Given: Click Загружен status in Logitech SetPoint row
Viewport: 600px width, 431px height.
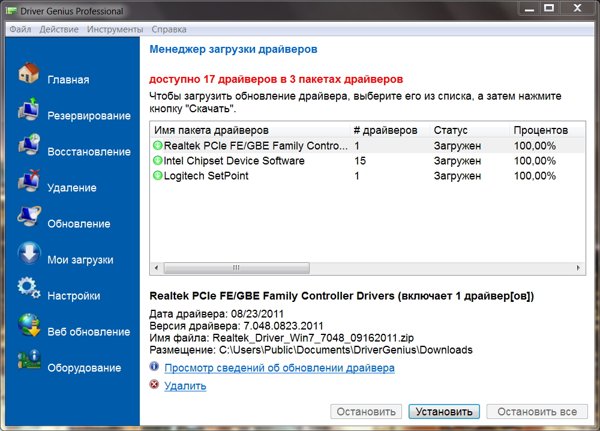Looking at the screenshot, I should click(457, 176).
